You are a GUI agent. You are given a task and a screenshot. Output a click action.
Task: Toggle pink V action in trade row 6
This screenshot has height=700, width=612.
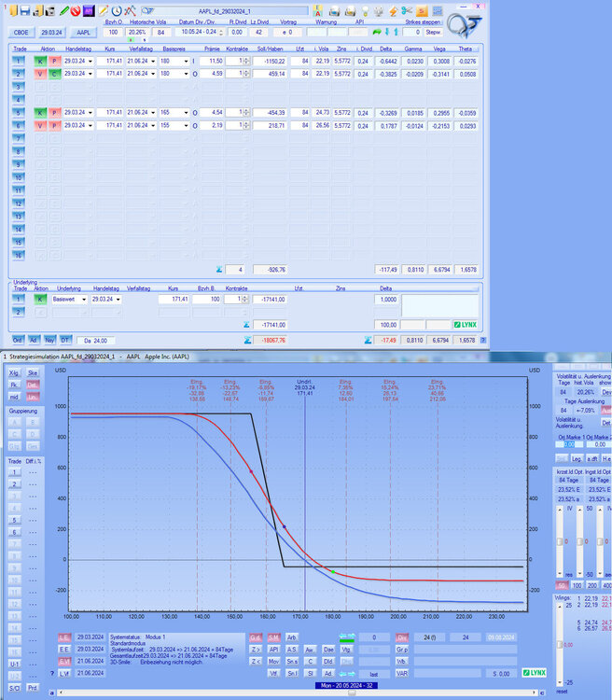pyautogui.click(x=40, y=126)
